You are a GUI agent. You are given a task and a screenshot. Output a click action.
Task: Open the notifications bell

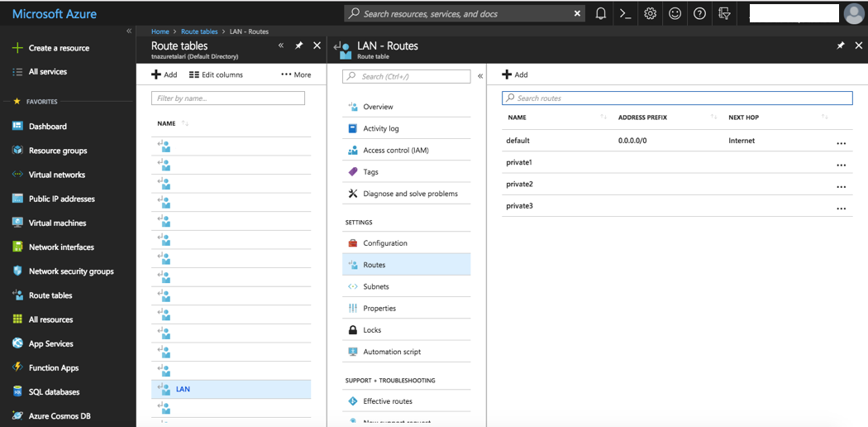601,13
